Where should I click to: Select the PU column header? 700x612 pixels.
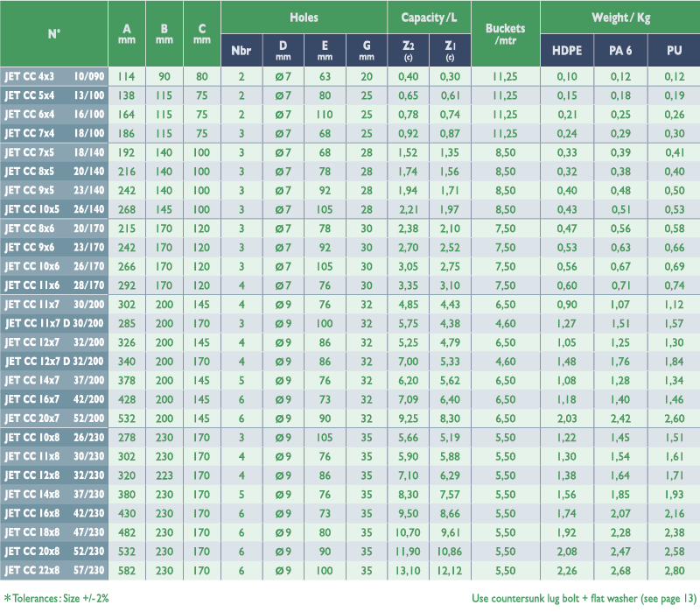coord(674,51)
